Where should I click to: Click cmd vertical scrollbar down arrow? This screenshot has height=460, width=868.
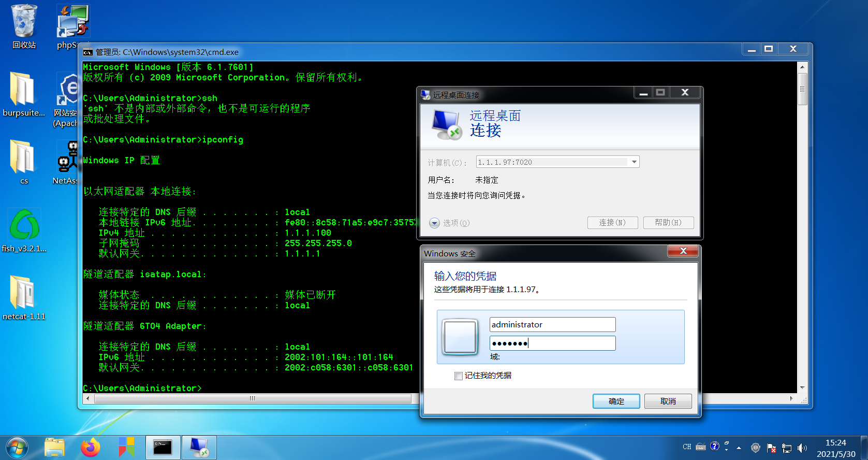click(802, 387)
